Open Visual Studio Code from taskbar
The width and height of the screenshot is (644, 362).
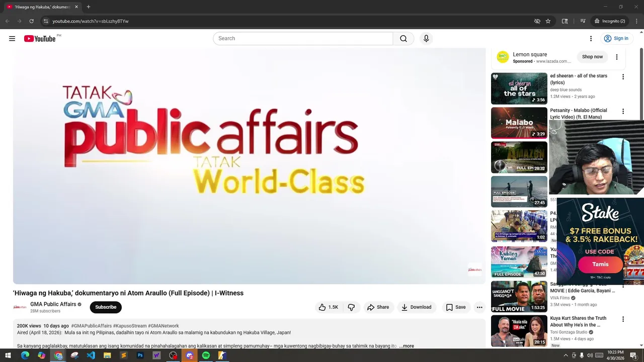(x=91, y=355)
